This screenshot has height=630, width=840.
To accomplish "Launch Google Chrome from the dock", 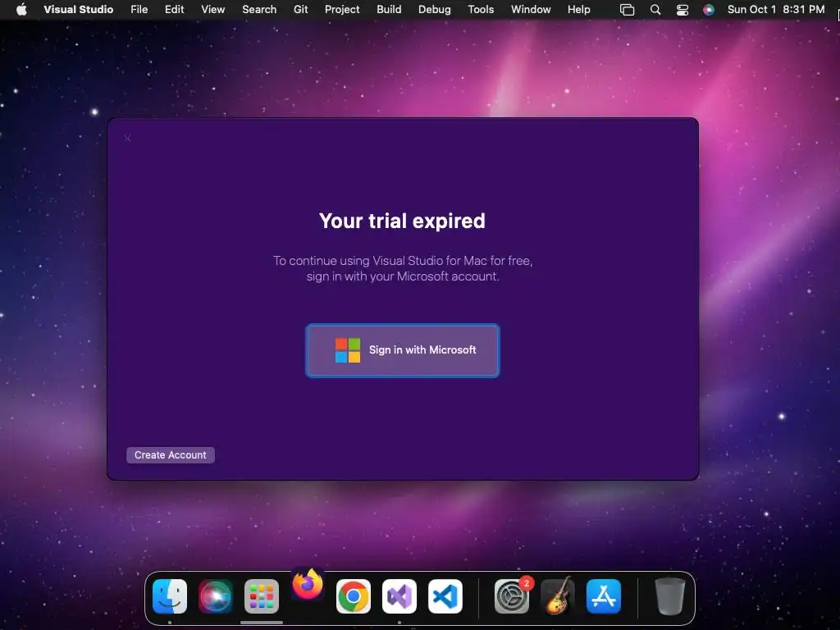I will tap(353, 596).
